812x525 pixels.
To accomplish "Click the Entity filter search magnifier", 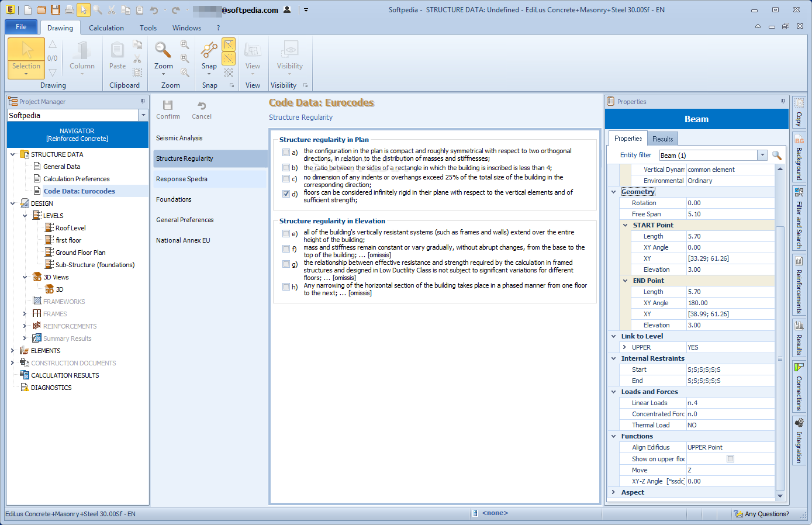I will pos(777,155).
